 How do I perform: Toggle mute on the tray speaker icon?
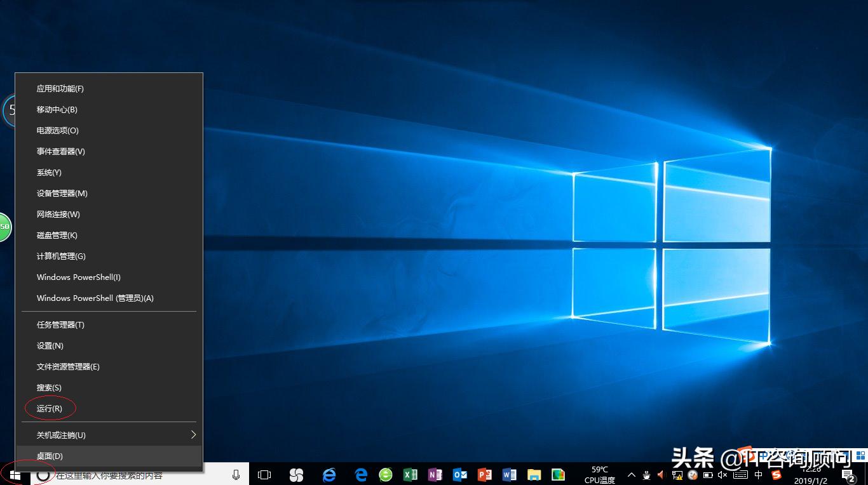(721, 475)
